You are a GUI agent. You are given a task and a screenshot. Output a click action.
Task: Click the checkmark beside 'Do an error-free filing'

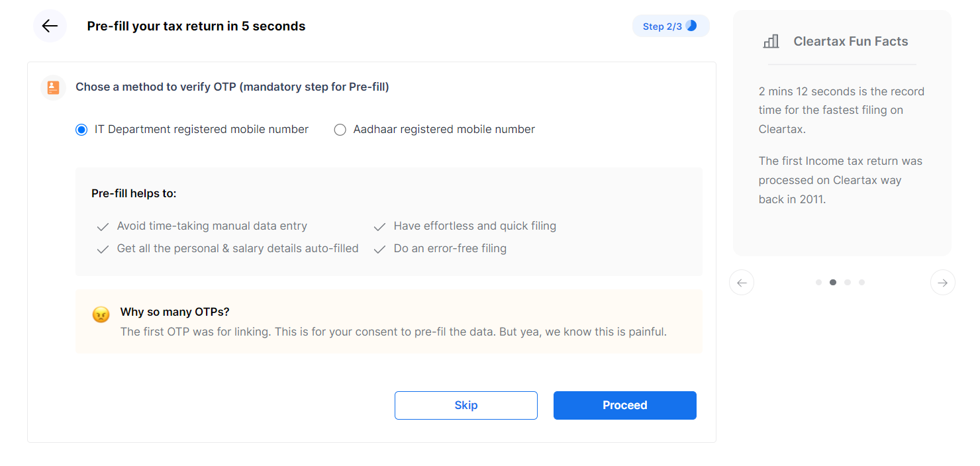click(379, 248)
